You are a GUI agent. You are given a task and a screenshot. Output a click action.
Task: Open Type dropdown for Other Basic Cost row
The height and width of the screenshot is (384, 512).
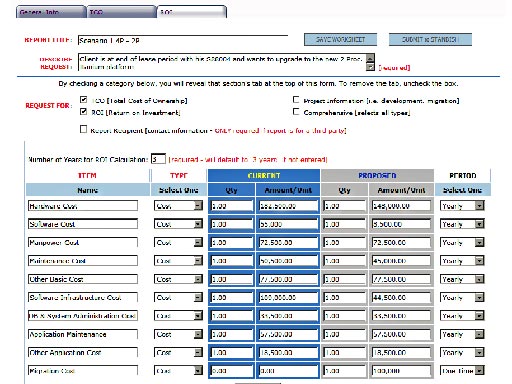tap(178, 279)
